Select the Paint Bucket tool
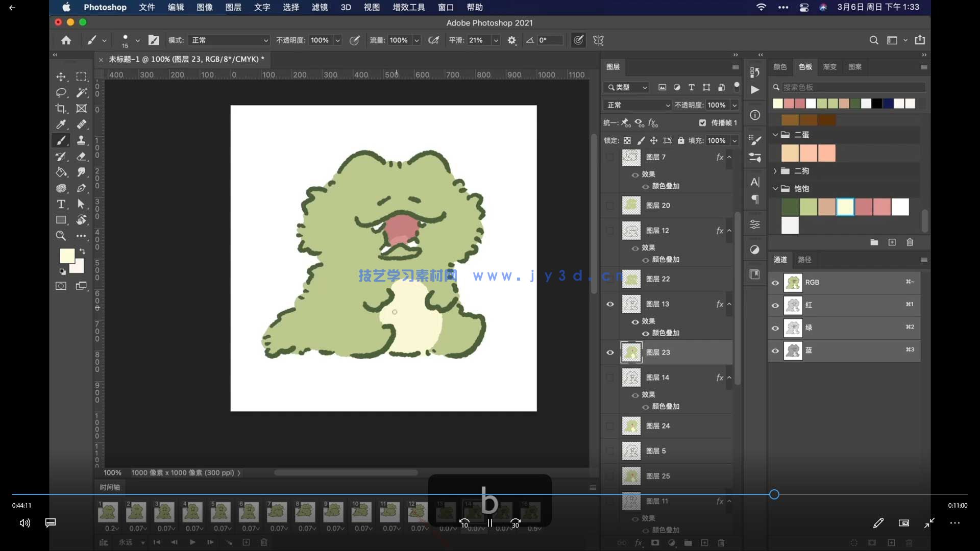980x551 pixels. (x=61, y=172)
